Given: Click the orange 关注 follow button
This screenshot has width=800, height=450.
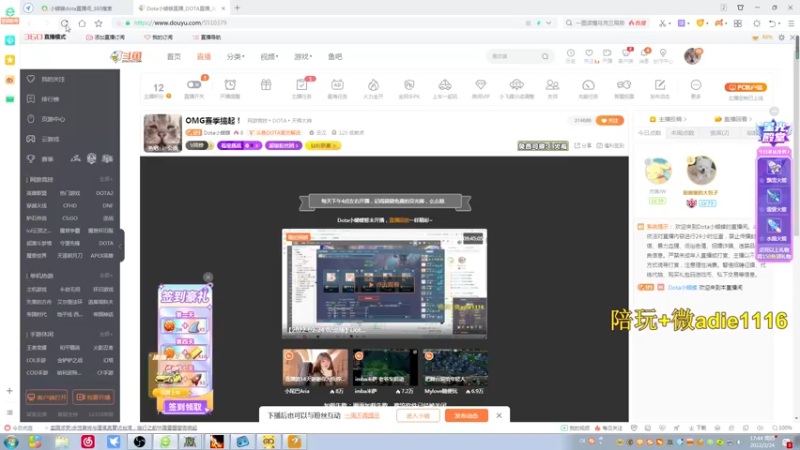Looking at the screenshot, I should (x=610, y=120).
